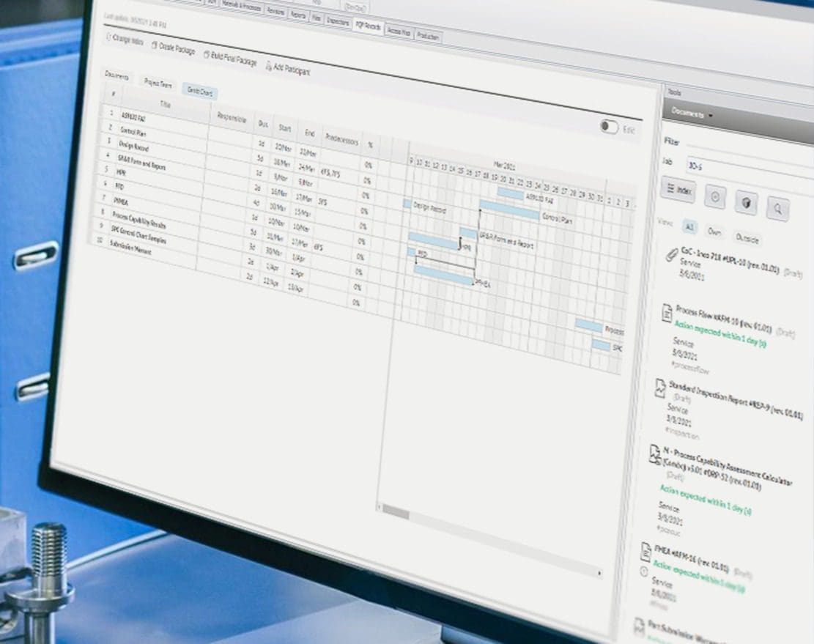Click the GR&R Form and Report Gantt bar

[x=467, y=232]
